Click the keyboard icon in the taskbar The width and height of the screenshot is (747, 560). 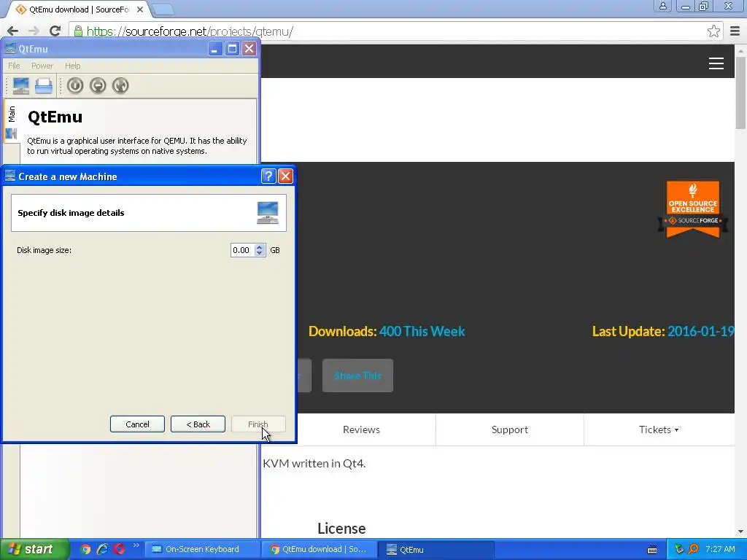pos(652,550)
